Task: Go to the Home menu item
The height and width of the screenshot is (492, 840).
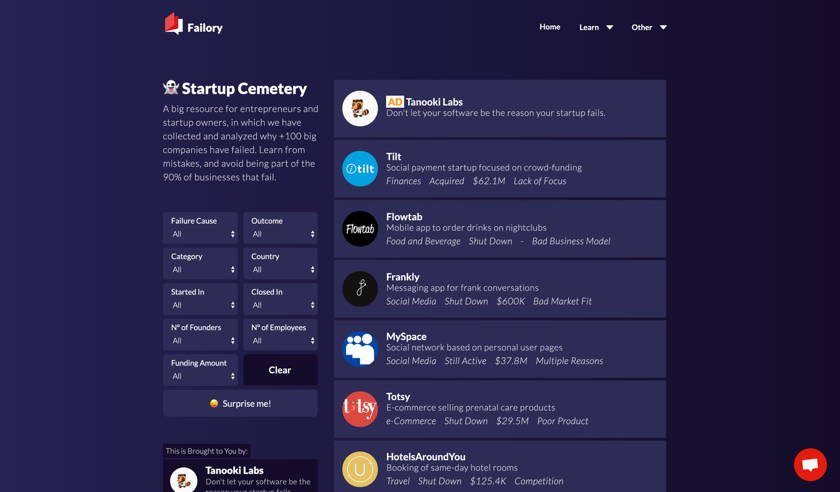Action: [x=550, y=27]
